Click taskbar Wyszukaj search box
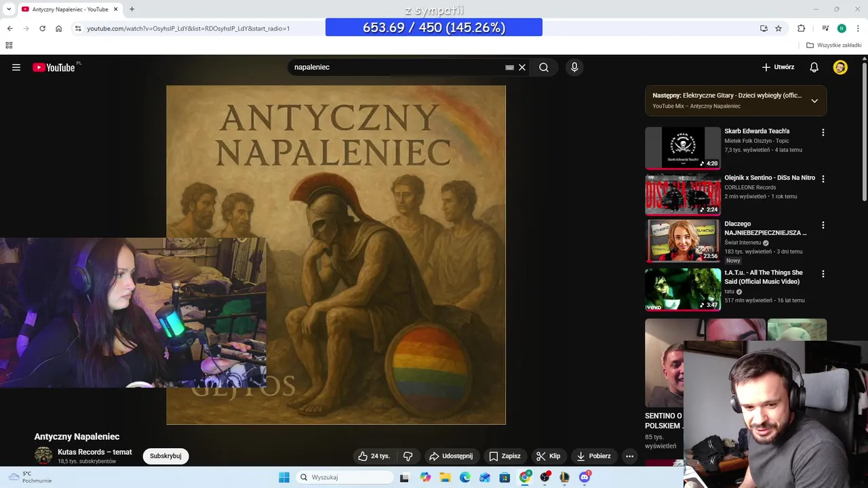The image size is (868, 488). coord(344,477)
